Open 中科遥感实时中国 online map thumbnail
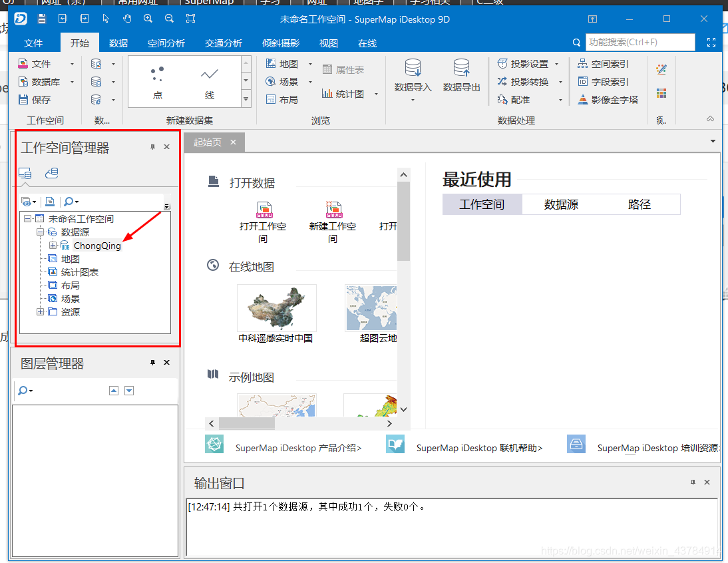The height and width of the screenshot is (563, 728). click(276, 308)
